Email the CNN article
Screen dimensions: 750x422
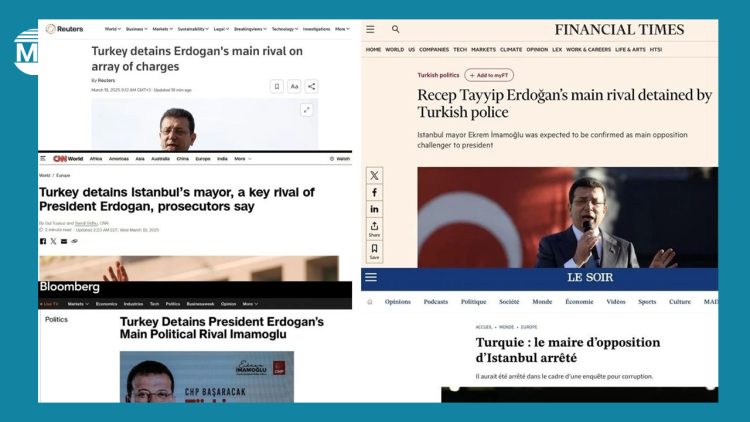[64, 241]
